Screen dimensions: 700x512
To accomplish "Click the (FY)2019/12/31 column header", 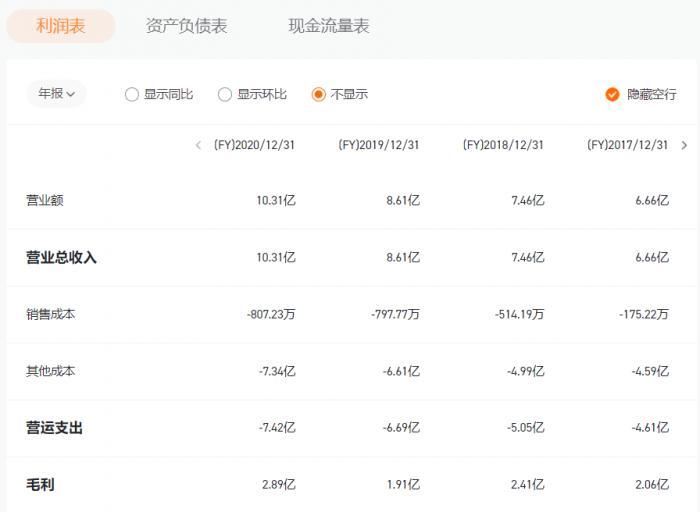I will 379,145.
